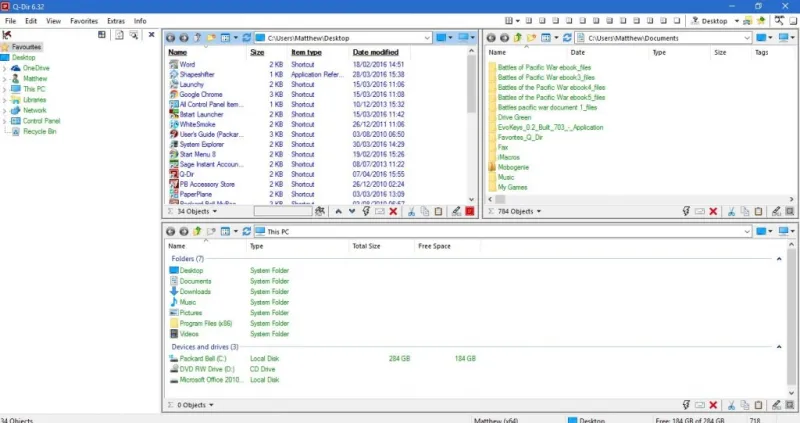Click Up folder icon in This PC pane
Screen dimensions: 800x423
[x=198, y=232]
